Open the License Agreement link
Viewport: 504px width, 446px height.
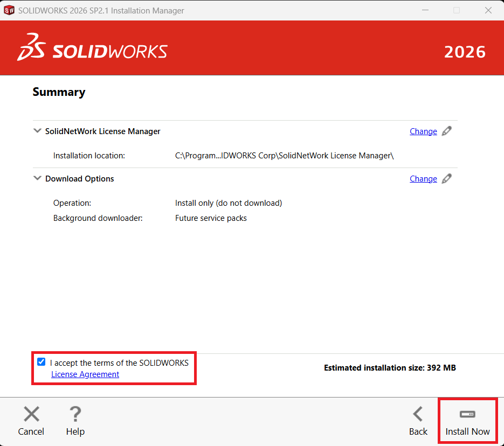tap(85, 374)
